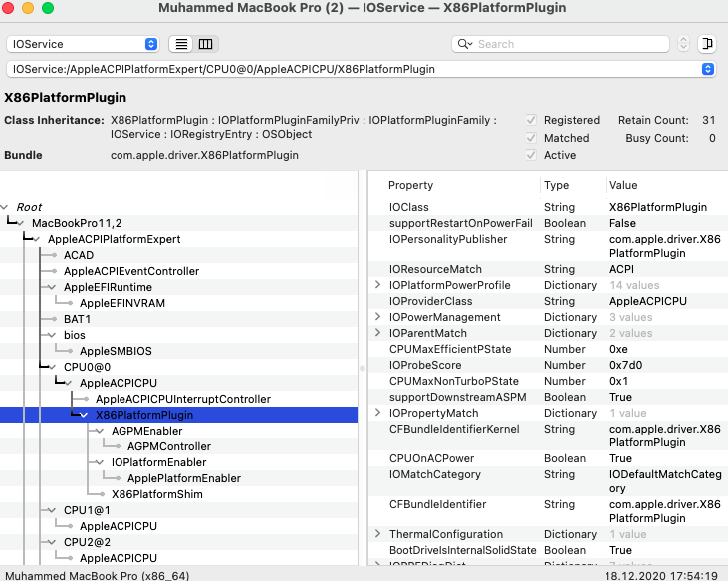Expand the IOPlatformPowerProfile dictionary
728x581 pixels.
point(377,285)
